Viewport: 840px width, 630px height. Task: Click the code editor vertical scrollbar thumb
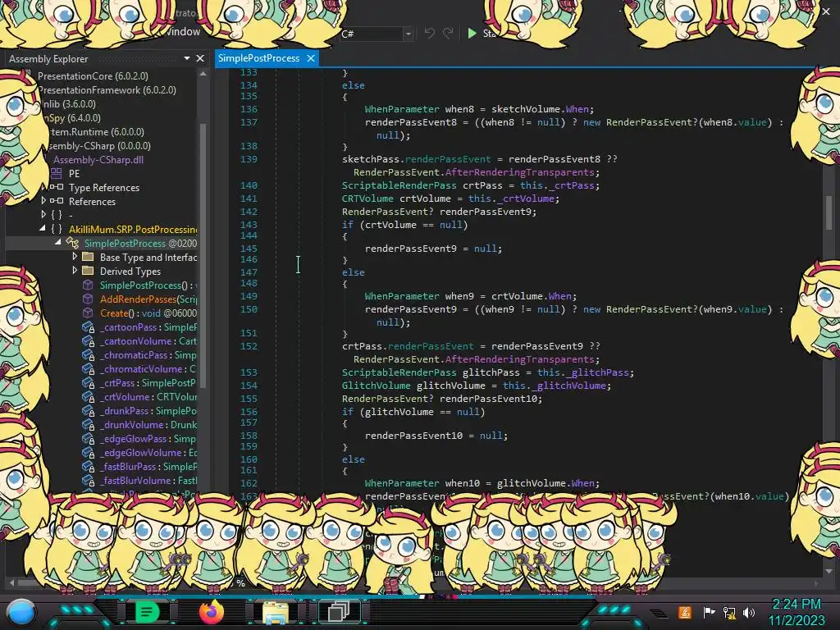click(x=829, y=212)
